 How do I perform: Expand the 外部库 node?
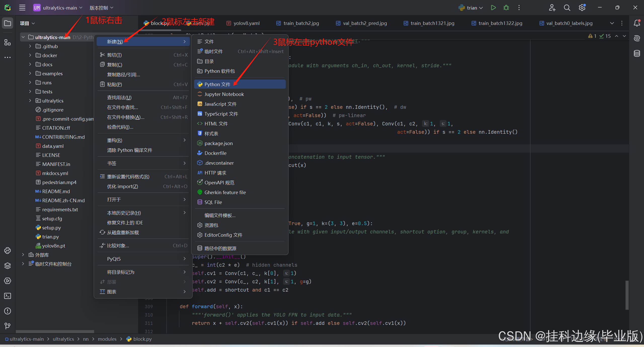23,255
